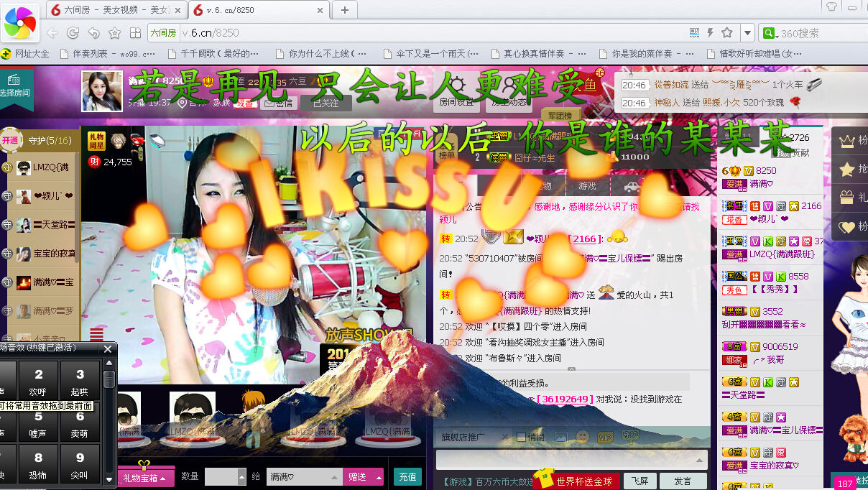Click the VIP icon in chat toolbar
868x490 pixels.
(x=605, y=437)
